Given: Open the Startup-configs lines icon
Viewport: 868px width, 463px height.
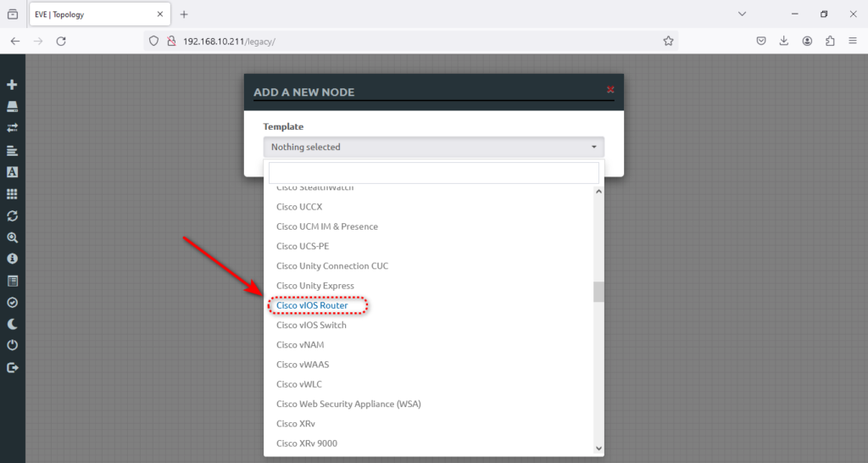Looking at the screenshot, I should tap(12, 150).
